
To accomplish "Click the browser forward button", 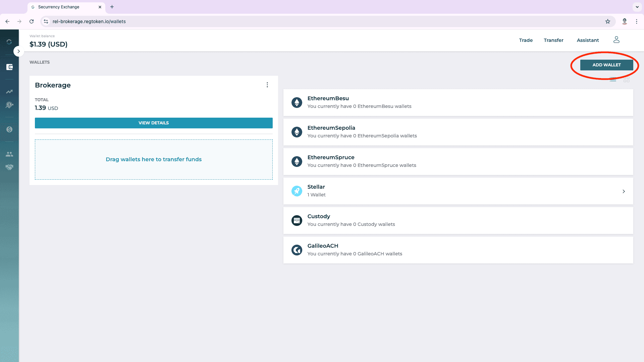I will pos(19,21).
